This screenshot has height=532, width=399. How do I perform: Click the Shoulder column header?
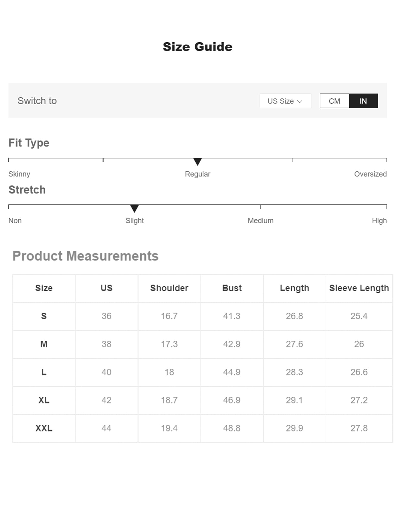tap(169, 288)
